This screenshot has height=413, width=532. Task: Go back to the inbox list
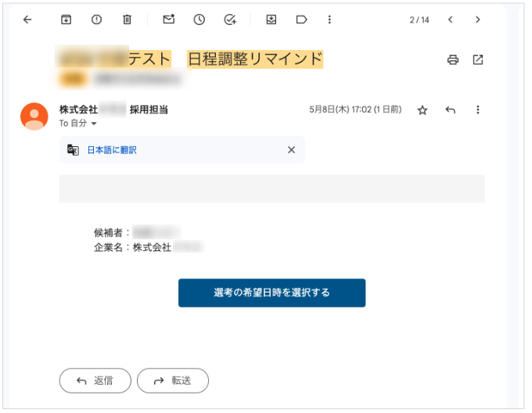click(x=28, y=20)
